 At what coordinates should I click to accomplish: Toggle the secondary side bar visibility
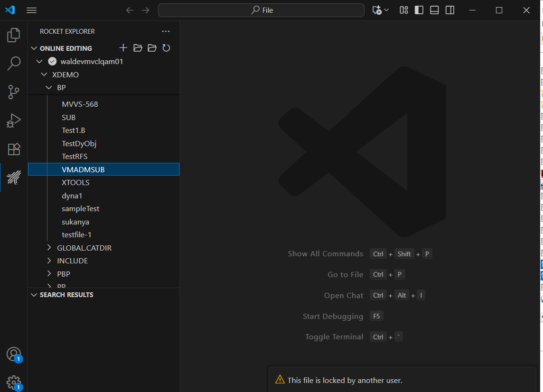[x=450, y=10]
